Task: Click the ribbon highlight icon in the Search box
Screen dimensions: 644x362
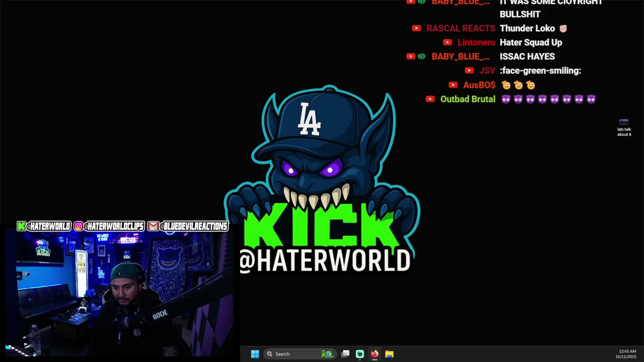Action: (x=327, y=354)
